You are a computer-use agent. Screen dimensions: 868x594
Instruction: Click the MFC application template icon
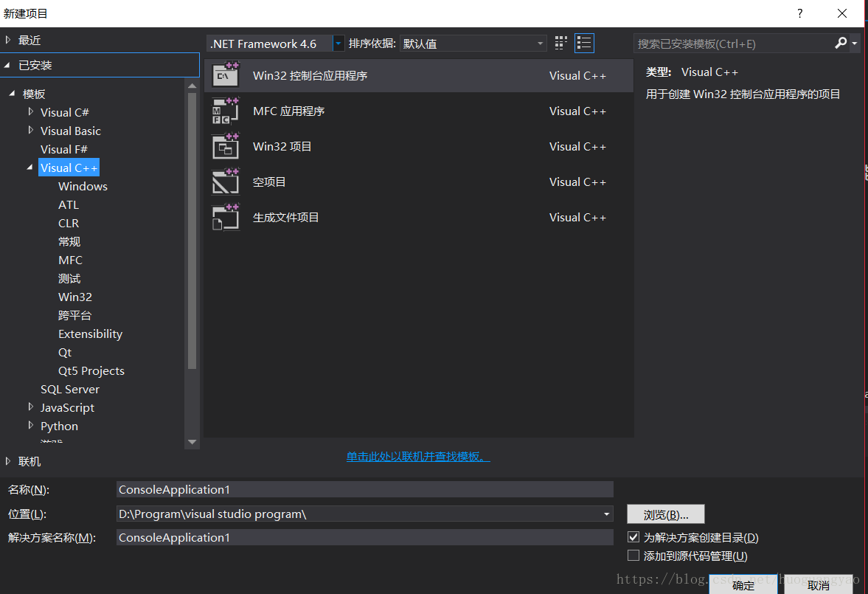pos(226,111)
